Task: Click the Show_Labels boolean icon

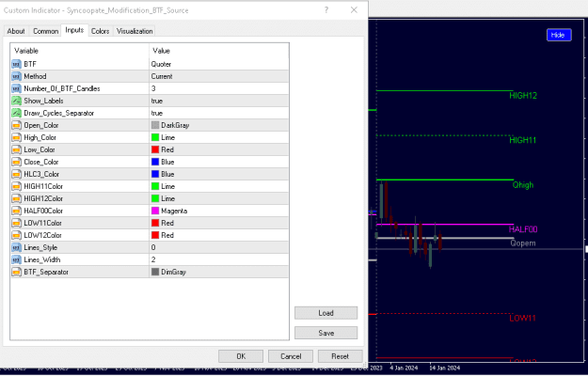Action: click(16, 101)
